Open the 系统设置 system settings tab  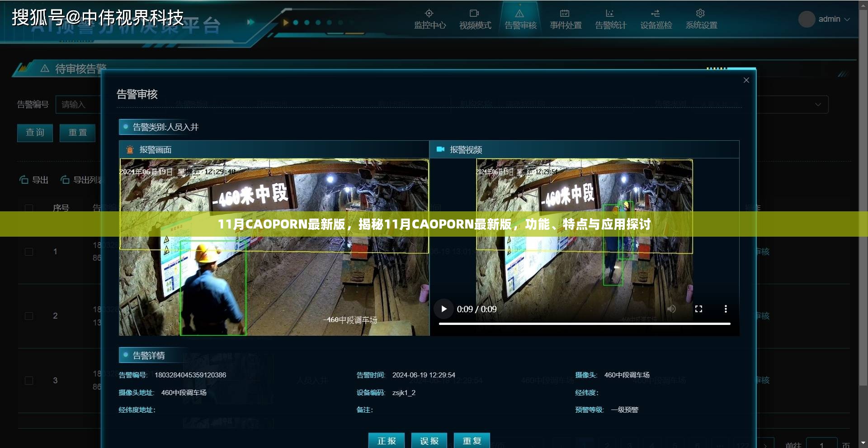(701, 19)
